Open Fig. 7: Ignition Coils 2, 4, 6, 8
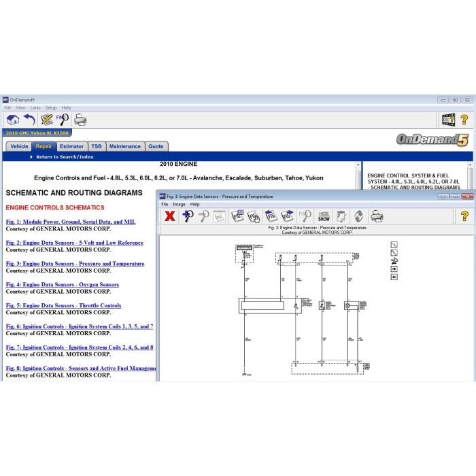 pyautogui.click(x=80, y=347)
